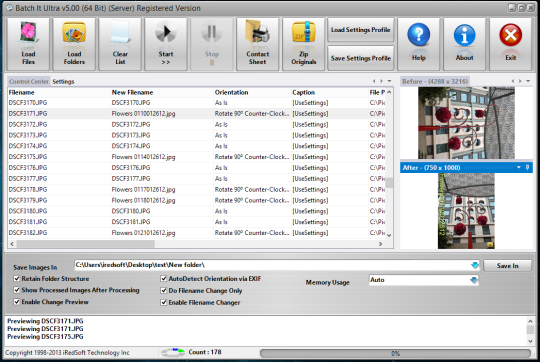This screenshot has height=362, width=540.
Task: Uncheck Do Filename Change Only
Action: [164, 290]
